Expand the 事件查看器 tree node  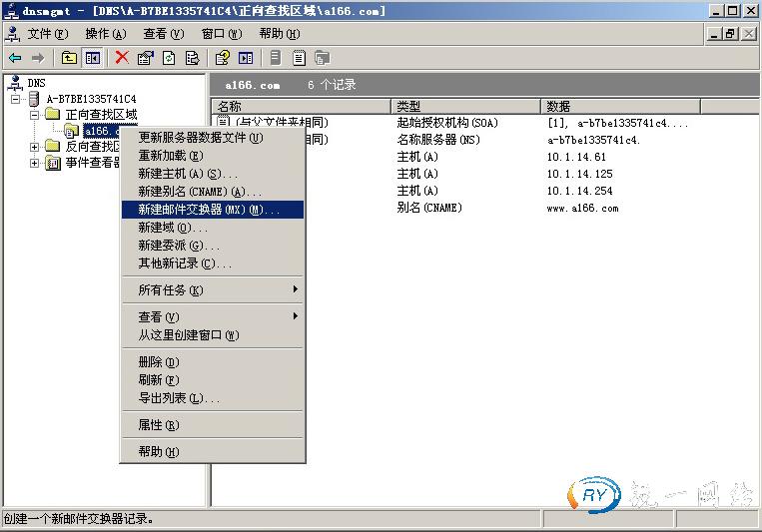[x=35, y=163]
